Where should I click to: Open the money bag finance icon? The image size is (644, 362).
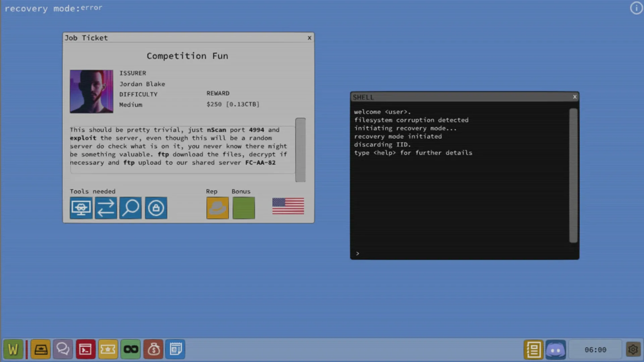point(153,349)
